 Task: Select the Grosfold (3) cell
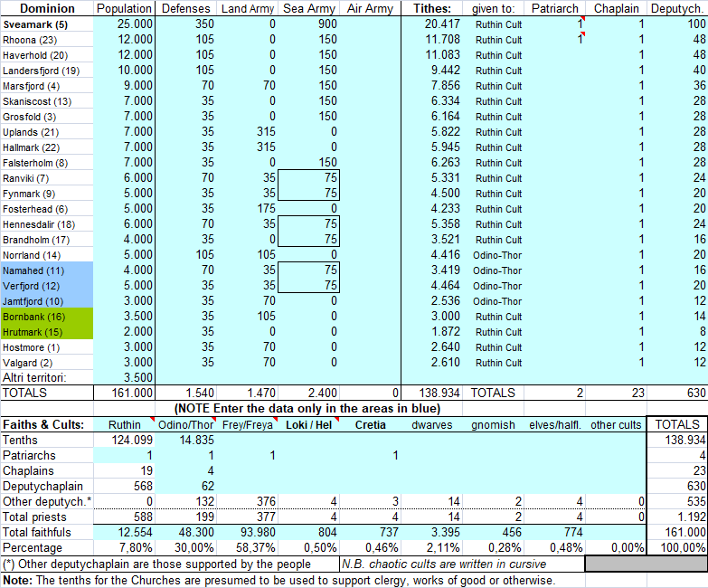(47, 117)
